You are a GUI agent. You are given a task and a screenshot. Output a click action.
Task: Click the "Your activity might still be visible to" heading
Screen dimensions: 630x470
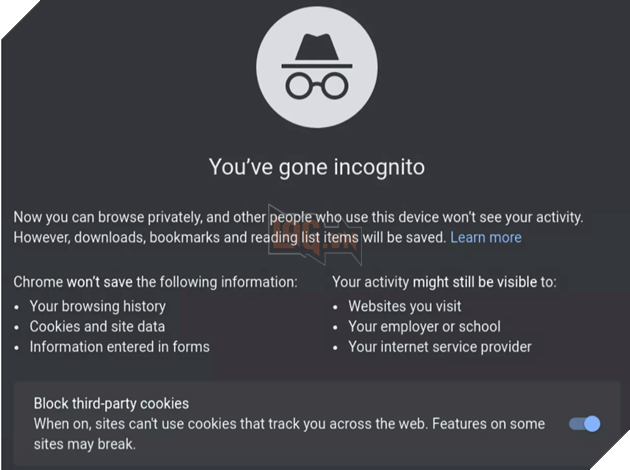pyautogui.click(x=444, y=282)
